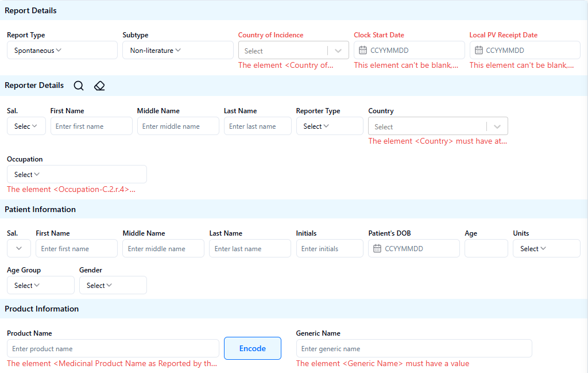Focus the Patient's DOB date field
The image size is (588, 373).
[x=414, y=248]
